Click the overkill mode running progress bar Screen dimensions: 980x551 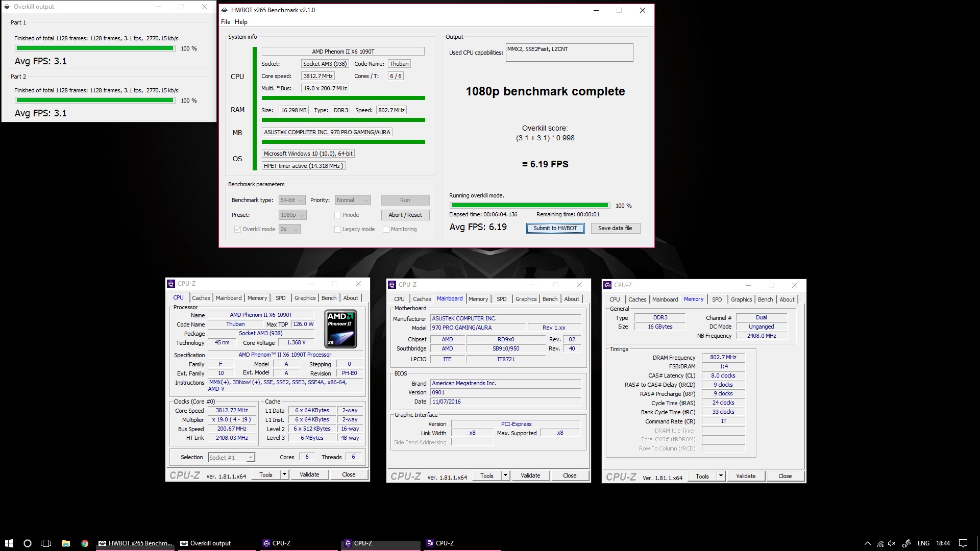point(530,206)
